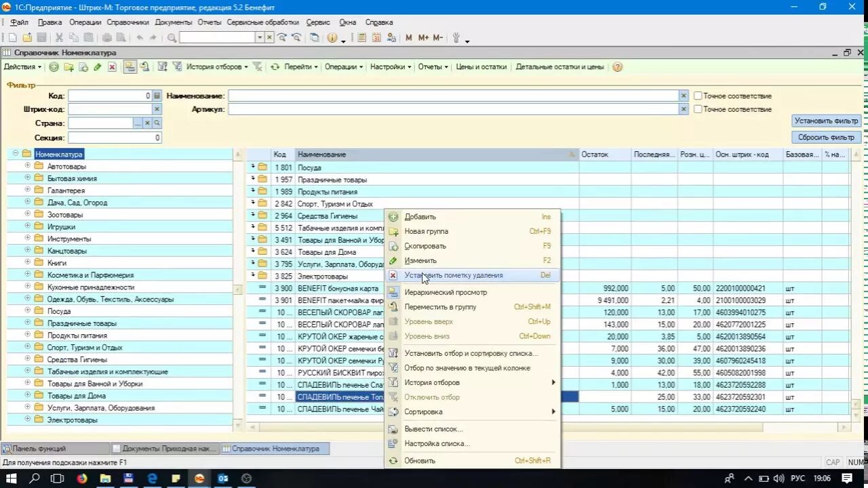
Task: Click the Open file icon in main toolbar
Action: (x=27, y=38)
